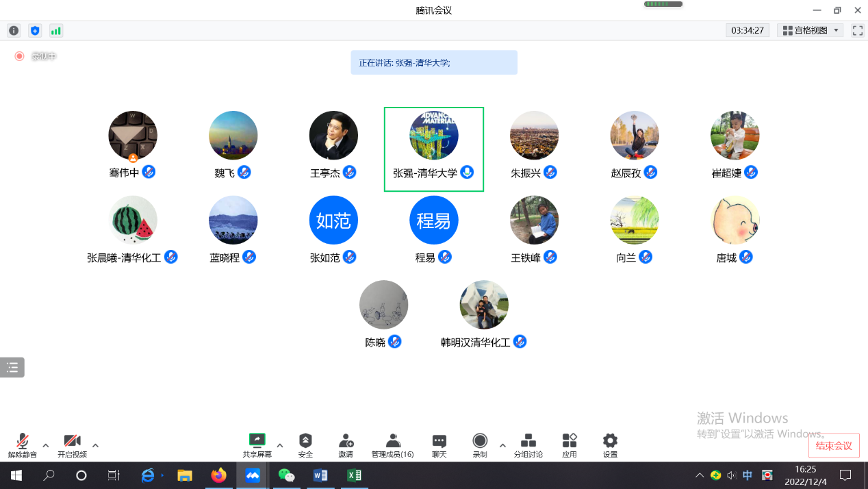
Task: Unmute microphone (解除静音)
Action: (x=23, y=445)
